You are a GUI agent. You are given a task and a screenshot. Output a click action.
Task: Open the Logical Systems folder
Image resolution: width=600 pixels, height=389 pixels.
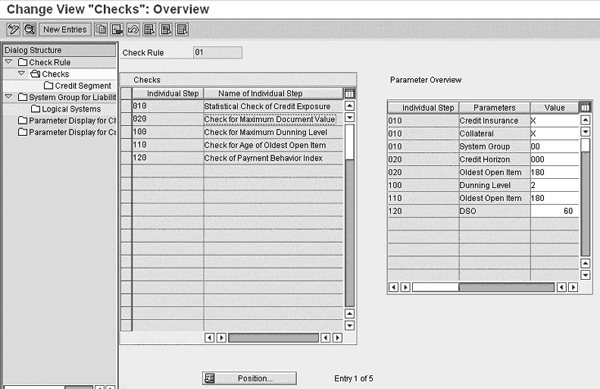66,109
